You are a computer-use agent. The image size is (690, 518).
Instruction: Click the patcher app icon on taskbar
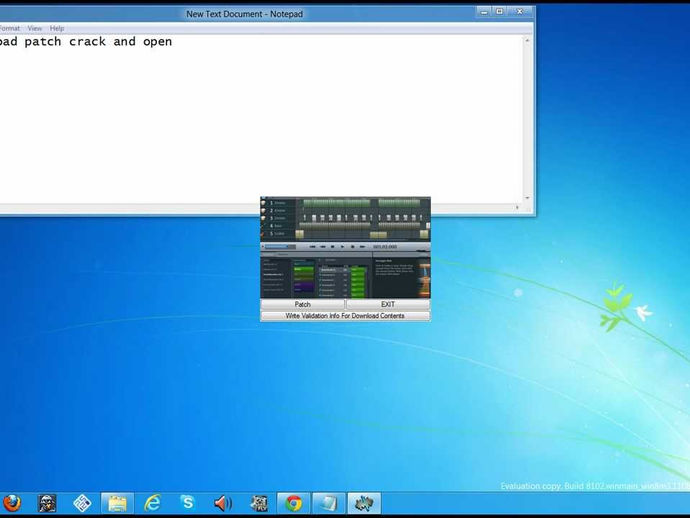click(364, 503)
